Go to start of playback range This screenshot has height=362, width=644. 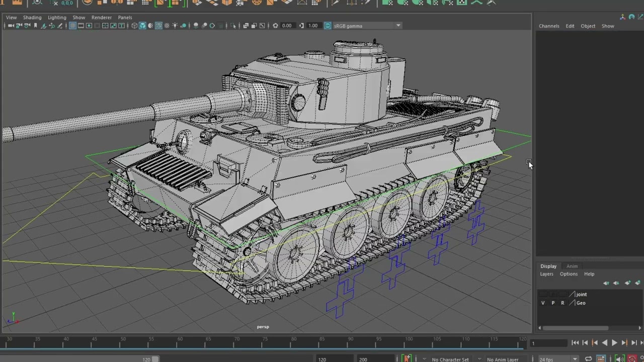click(575, 342)
